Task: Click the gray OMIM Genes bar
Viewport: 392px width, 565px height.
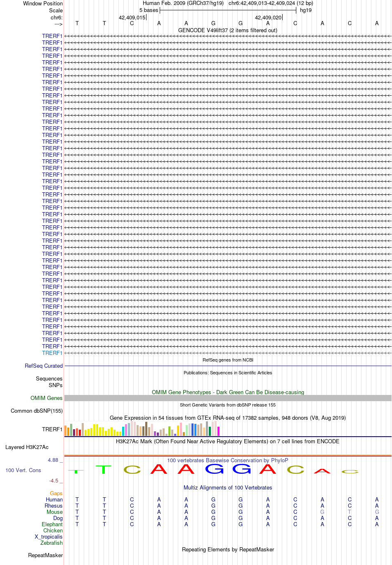Action: (228, 398)
